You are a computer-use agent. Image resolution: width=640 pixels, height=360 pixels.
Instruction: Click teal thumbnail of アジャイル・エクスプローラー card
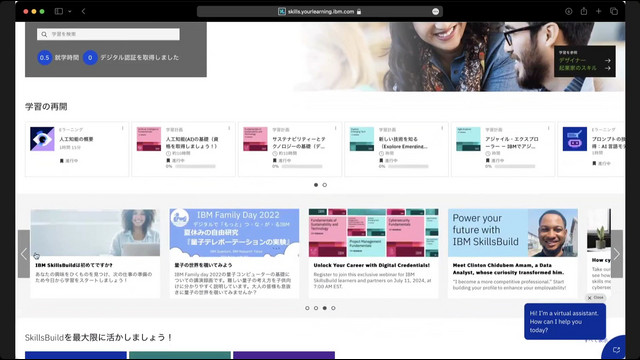pos(468,139)
